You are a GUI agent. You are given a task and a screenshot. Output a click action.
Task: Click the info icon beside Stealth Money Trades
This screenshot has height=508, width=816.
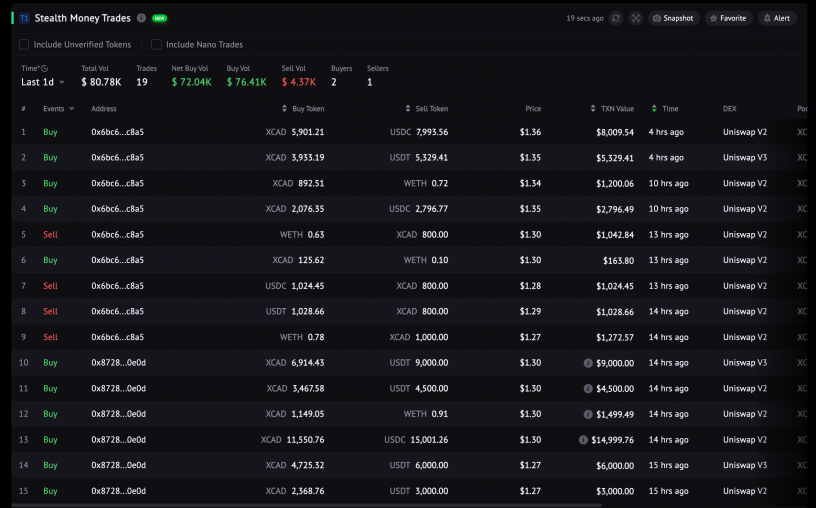[x=141, y=18]
